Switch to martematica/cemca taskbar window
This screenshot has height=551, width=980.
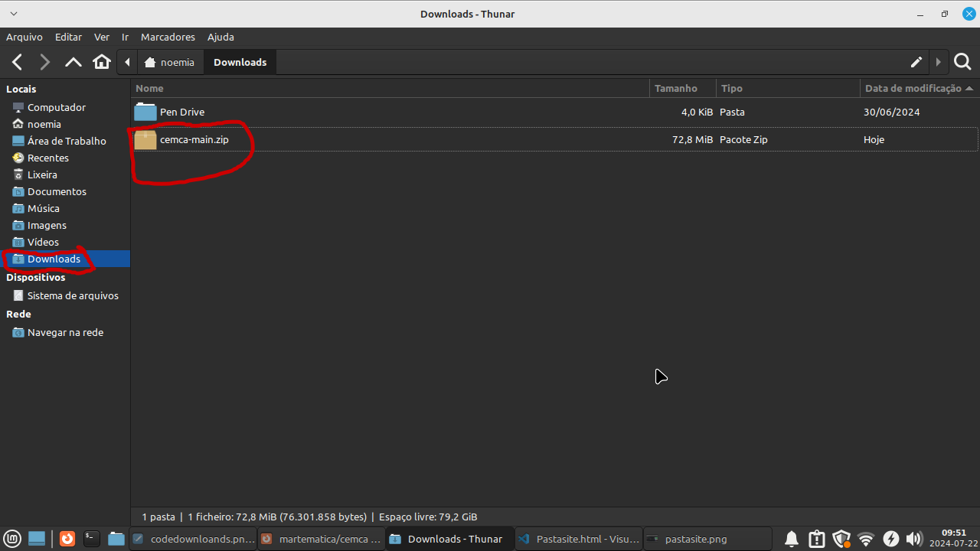322,539
